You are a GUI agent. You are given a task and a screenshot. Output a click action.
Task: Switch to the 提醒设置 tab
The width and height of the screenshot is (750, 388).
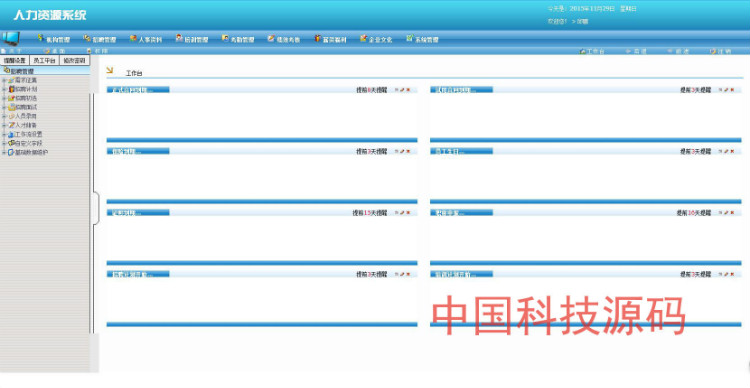click(15, 61)
